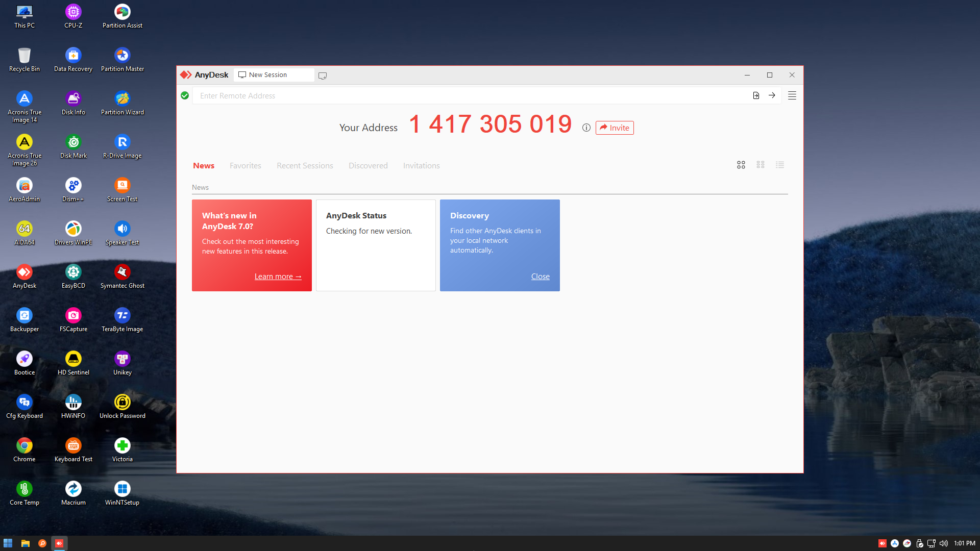Select Victoria desktop icon

122,450
